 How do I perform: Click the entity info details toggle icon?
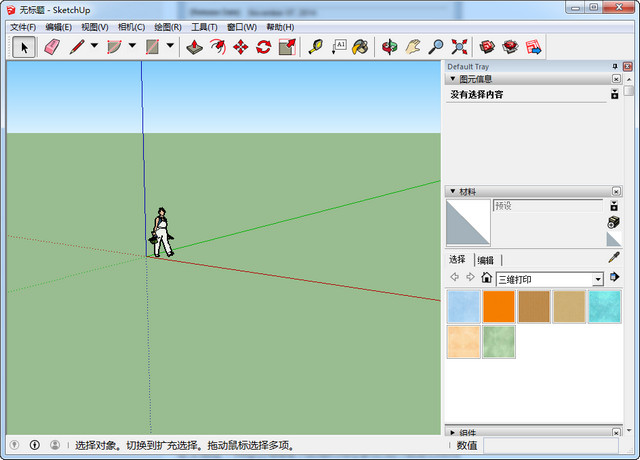coord(615,94)
